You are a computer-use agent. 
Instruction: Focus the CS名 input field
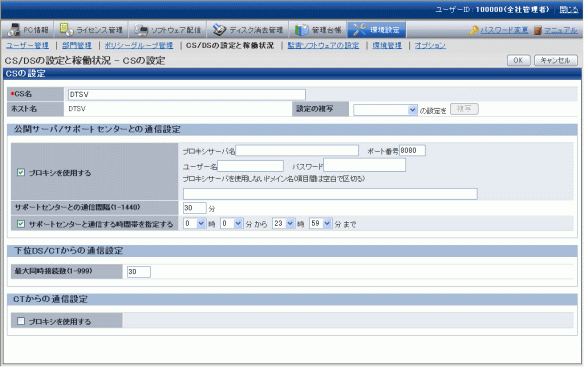click(187, 95)
